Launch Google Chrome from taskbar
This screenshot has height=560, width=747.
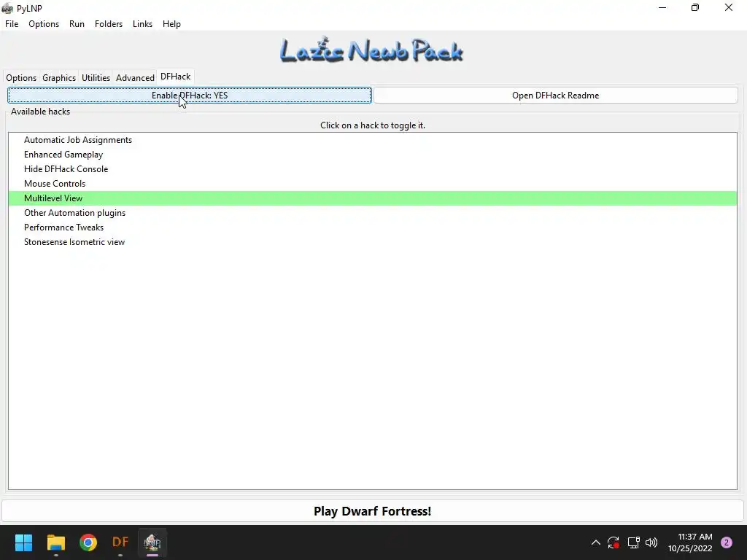[88, 542]
